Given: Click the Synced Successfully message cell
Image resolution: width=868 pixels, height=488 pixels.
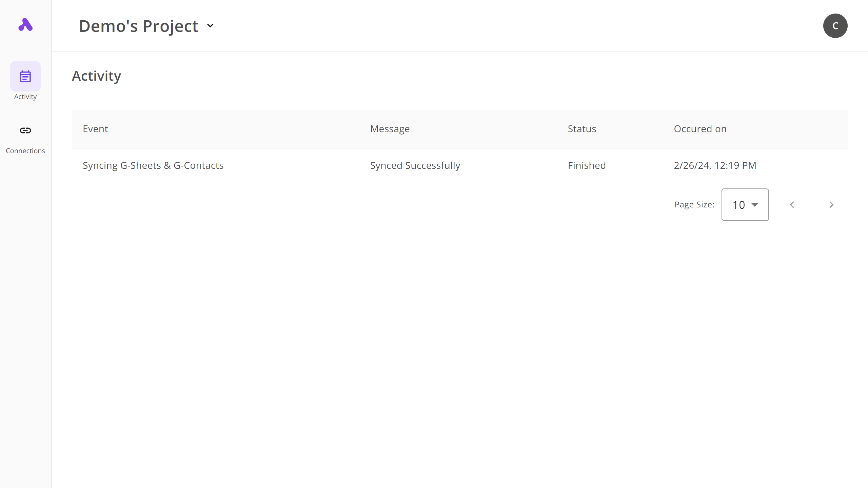Looking at the screenshot, I should point(415,165).
